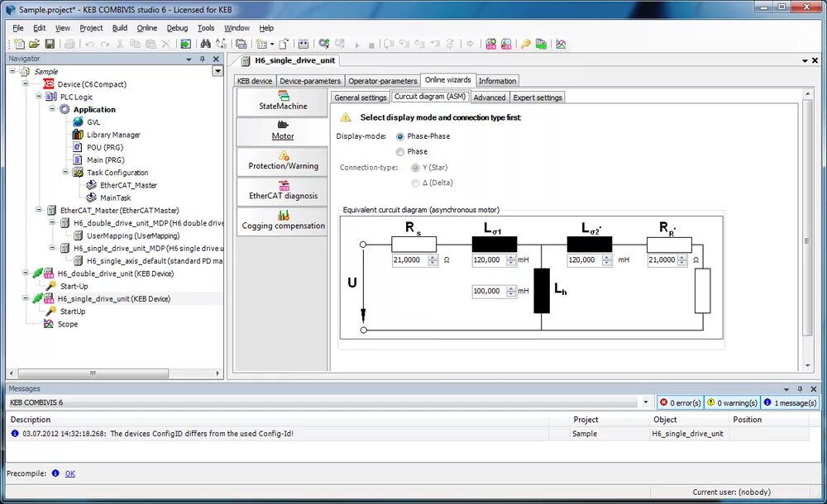
Task: Collapse the Application node
Action: coord(51,108)
